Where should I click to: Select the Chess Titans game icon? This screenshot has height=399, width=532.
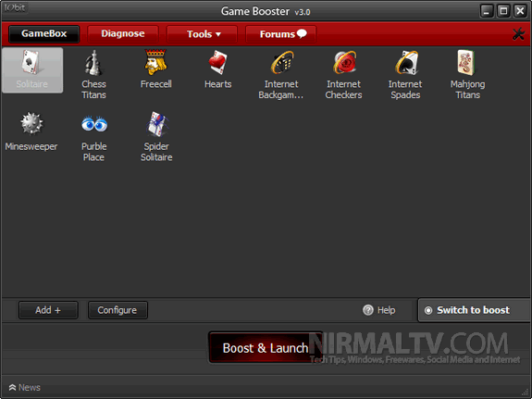93,63
